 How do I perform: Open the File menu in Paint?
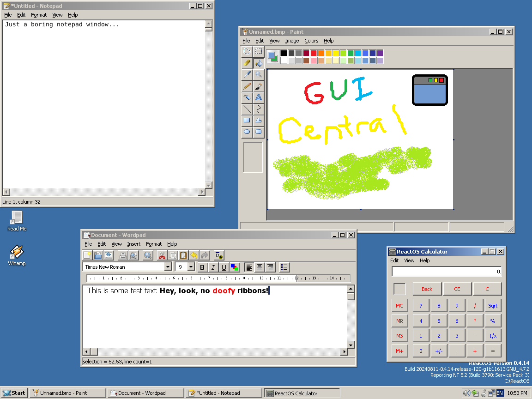(x=246, y=41)
